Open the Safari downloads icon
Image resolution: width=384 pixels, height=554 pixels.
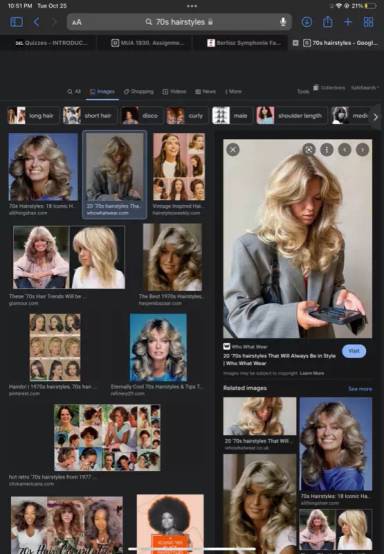pyautogui.click(x=307, y=22)
